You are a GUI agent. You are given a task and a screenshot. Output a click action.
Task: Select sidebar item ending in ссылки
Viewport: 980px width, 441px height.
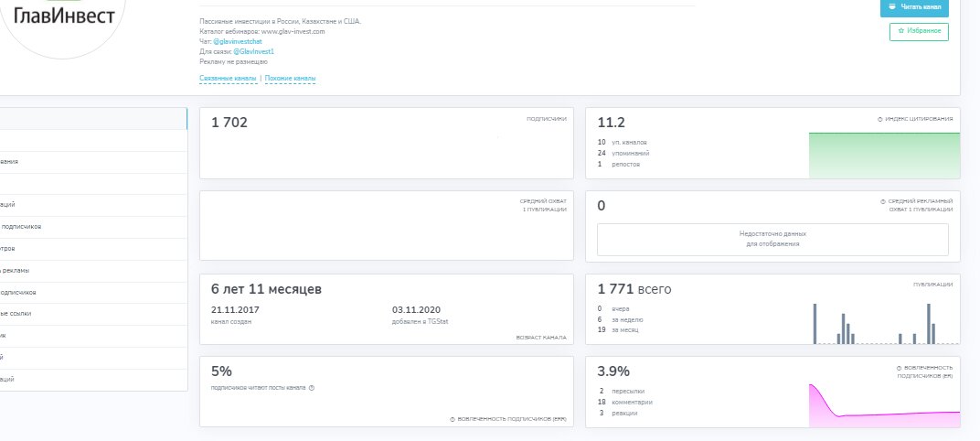click(x=93, y=314)
